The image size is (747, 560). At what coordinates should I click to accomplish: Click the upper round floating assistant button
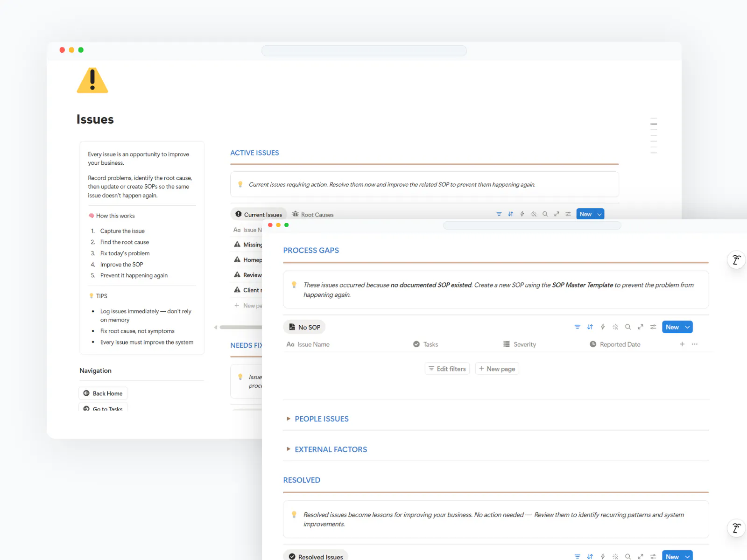pos(737,260)
